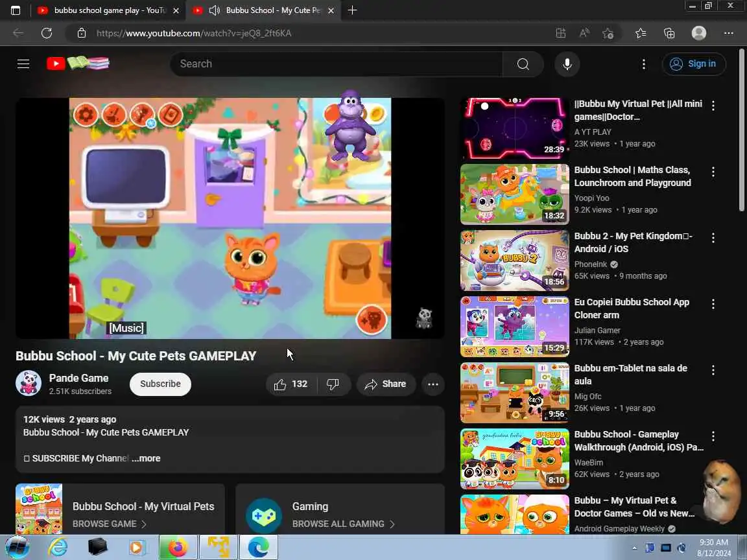Open Bubbu My Virtual Pet mini games thumbnail
The height and width of the screenshot is (560, 747).
[x=514, y=128]
